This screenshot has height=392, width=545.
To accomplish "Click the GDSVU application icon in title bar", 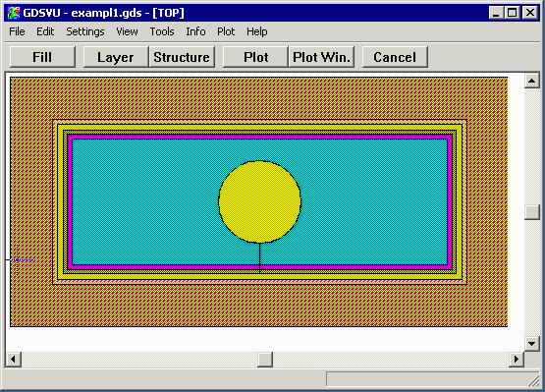I will (14, 13).
